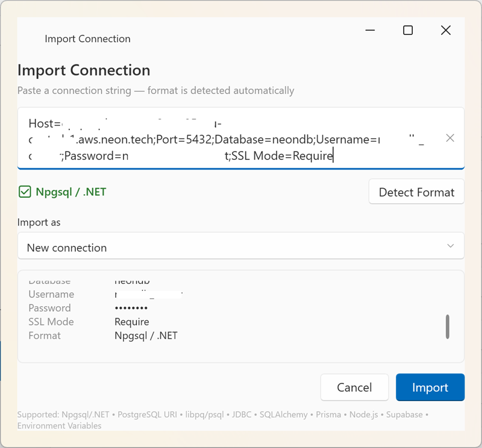Click the 'SSL Mode' label in details
This screenshot has height=448, width=482.
coord(51,321)
